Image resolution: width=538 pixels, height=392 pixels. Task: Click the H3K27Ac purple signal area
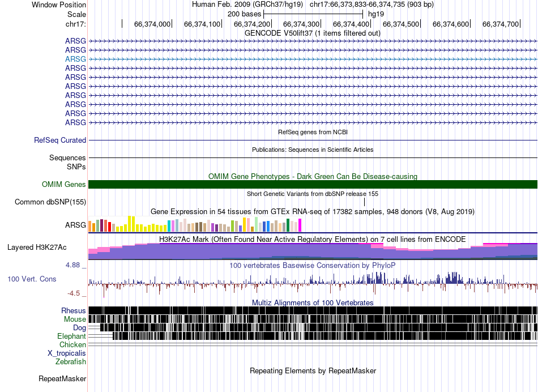313,251
